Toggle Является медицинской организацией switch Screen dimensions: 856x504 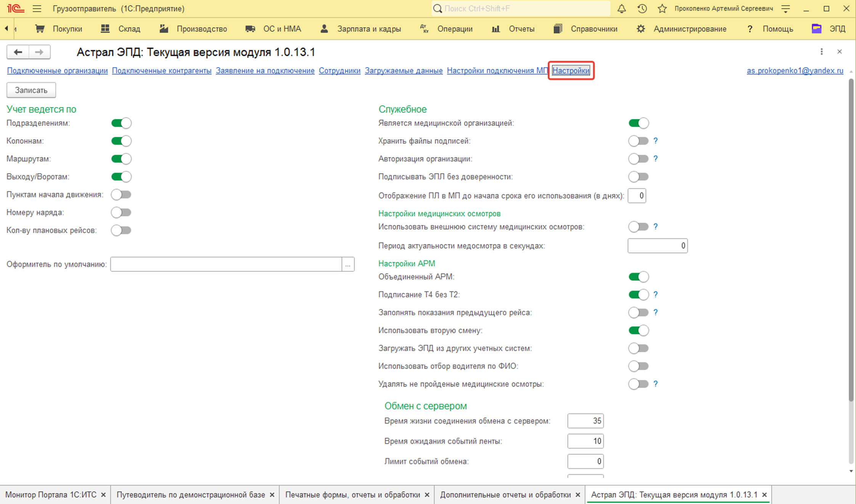(x=639, y=123)
